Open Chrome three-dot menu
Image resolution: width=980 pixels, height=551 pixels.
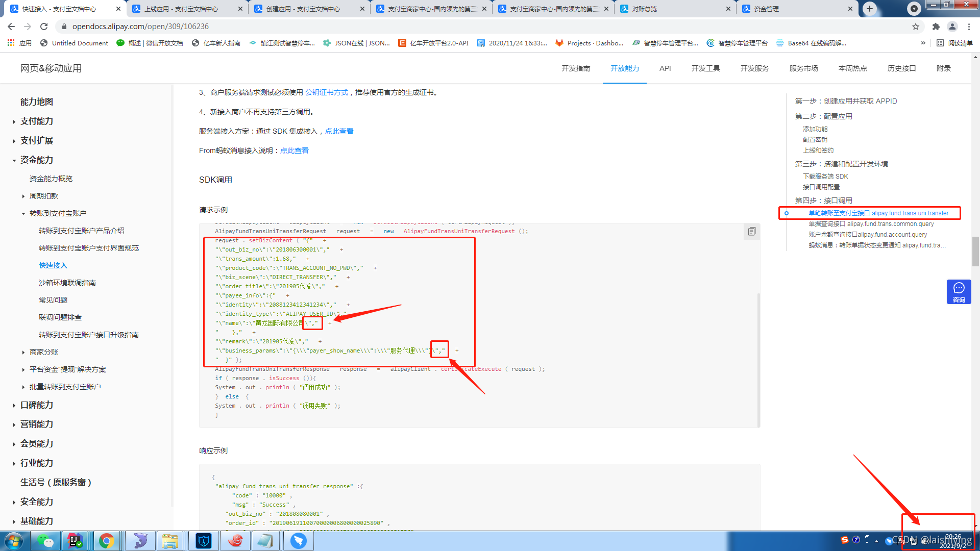(969, 27)
